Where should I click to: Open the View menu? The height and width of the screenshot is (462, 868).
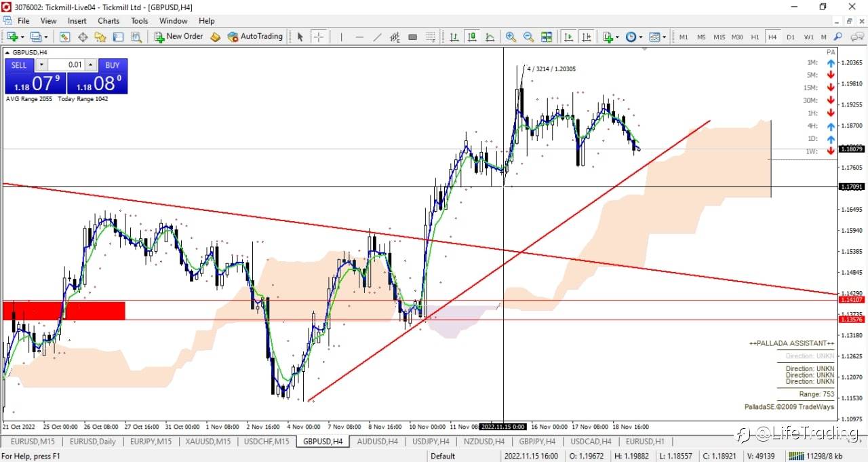pos(48,21)
